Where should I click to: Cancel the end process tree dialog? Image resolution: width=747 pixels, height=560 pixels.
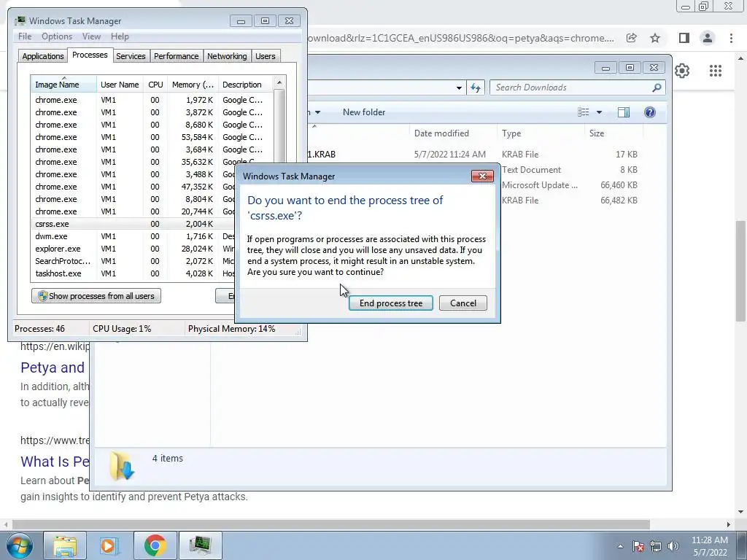(463, 303)
